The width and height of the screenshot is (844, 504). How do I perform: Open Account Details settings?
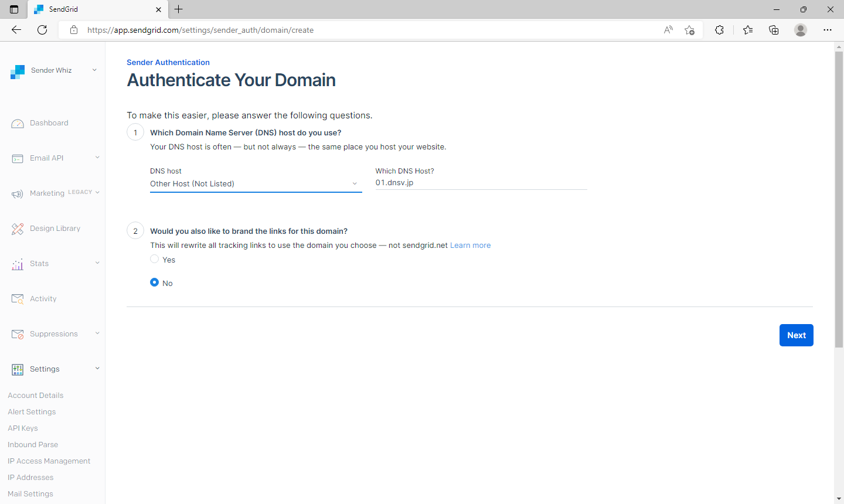[x=36, y=396]
